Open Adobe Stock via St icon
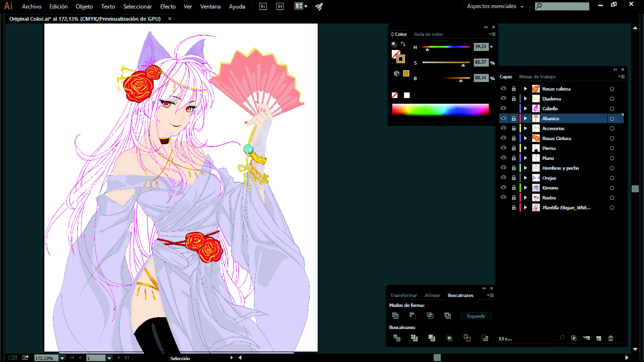644x362 pixels. coord(280,6)
